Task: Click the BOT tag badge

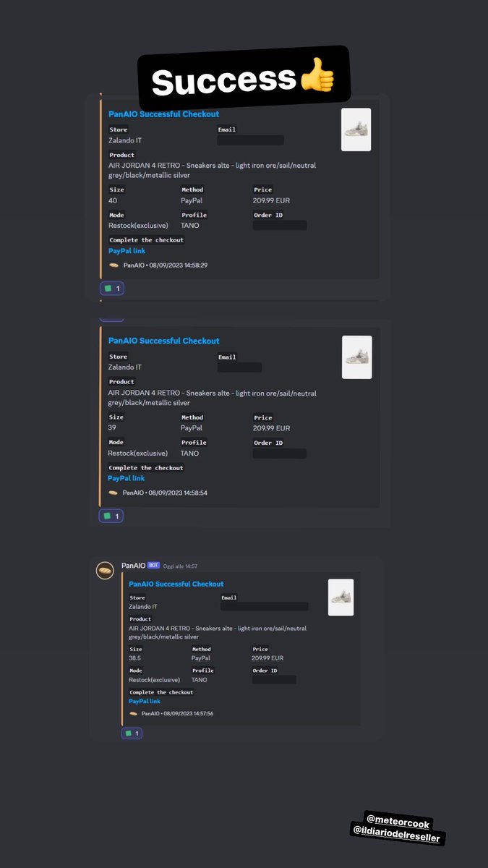Action: click(x=153, y=565)
